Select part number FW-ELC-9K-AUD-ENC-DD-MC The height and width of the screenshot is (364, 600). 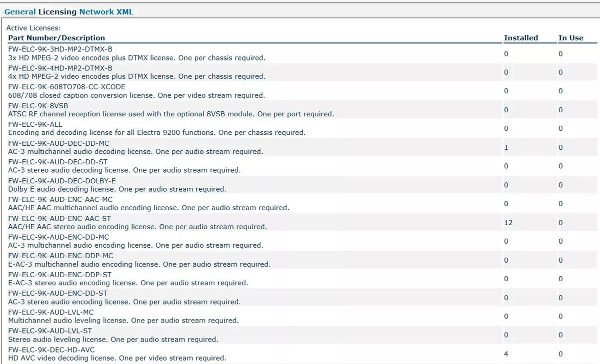point(58,237)
